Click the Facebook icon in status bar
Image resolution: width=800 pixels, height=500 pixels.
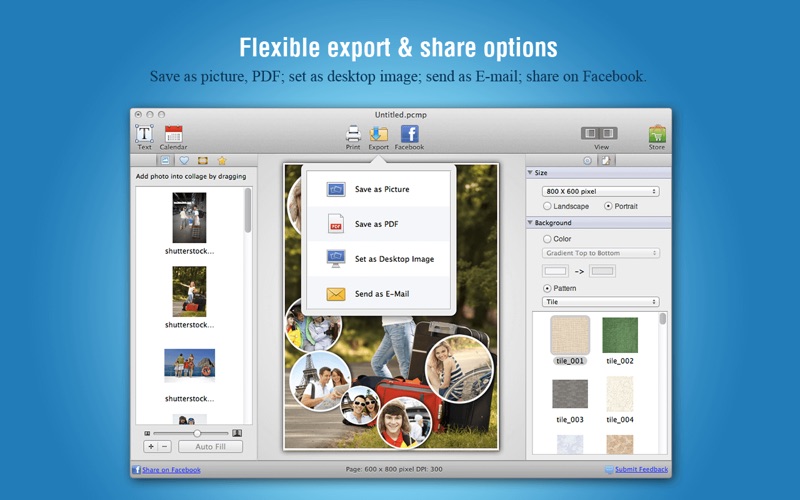click(x=136, y=470)
